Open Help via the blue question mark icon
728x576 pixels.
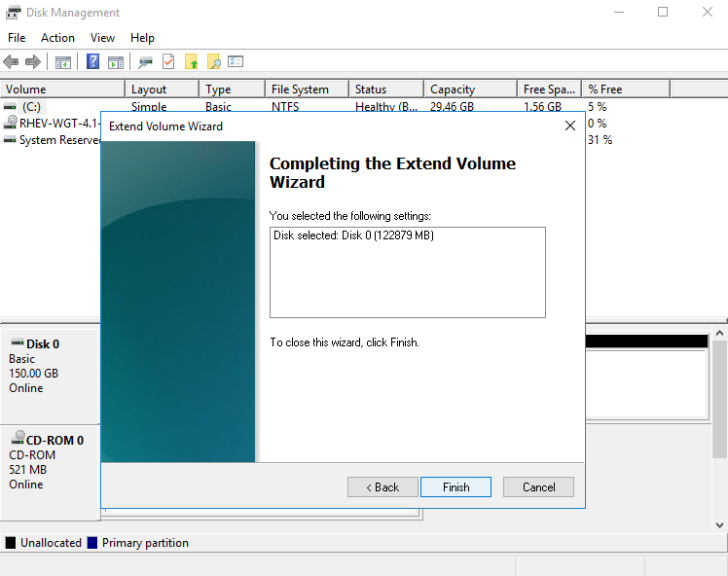pyautogui.click(x=93, y=62)
